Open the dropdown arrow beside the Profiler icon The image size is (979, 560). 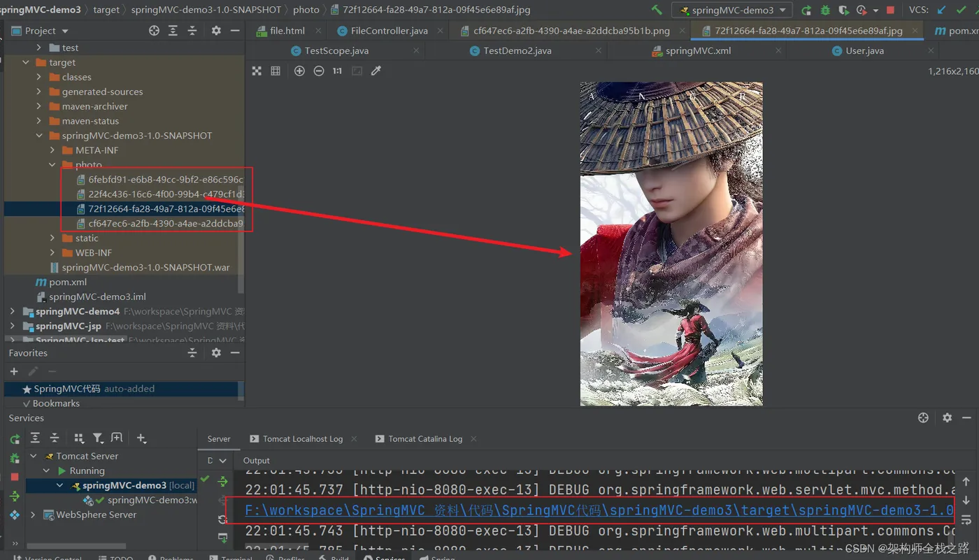click(874, 10)
